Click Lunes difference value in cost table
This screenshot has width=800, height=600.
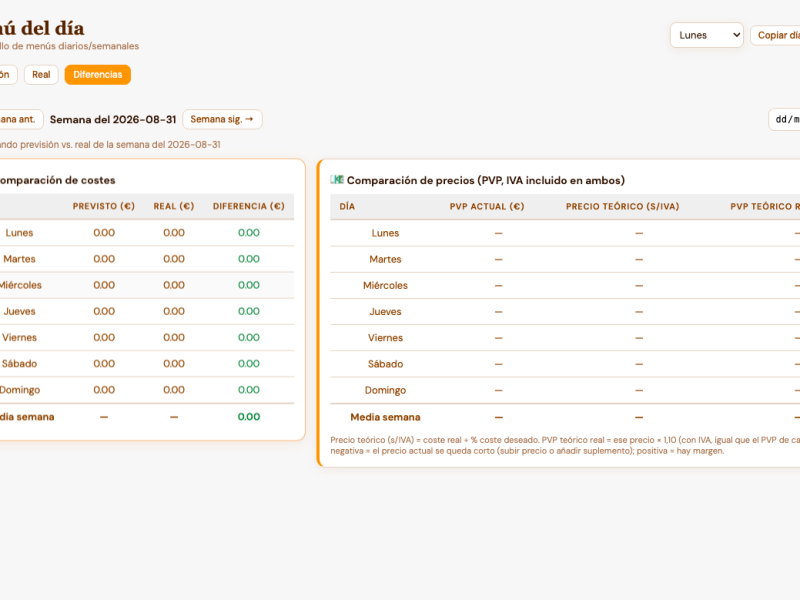coord(248,233)
